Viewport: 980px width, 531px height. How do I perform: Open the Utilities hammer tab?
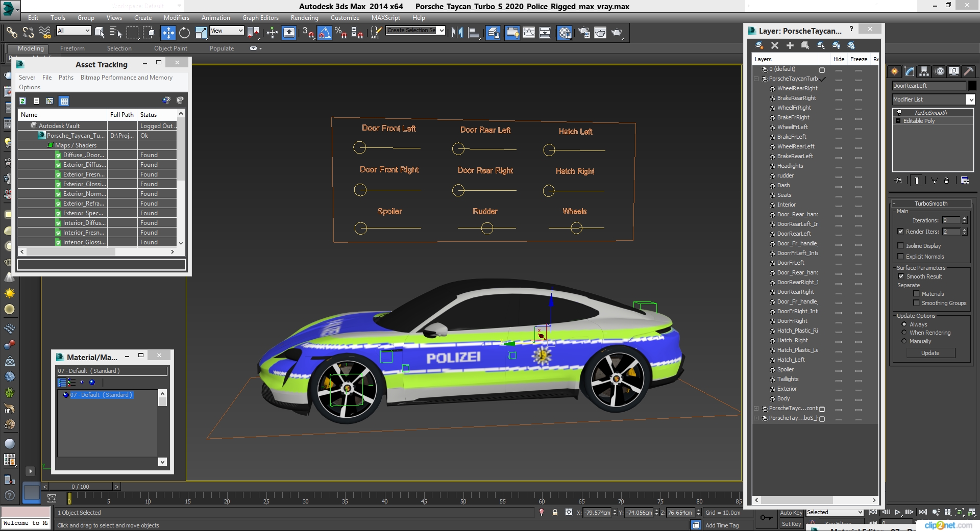click(969, 71)
